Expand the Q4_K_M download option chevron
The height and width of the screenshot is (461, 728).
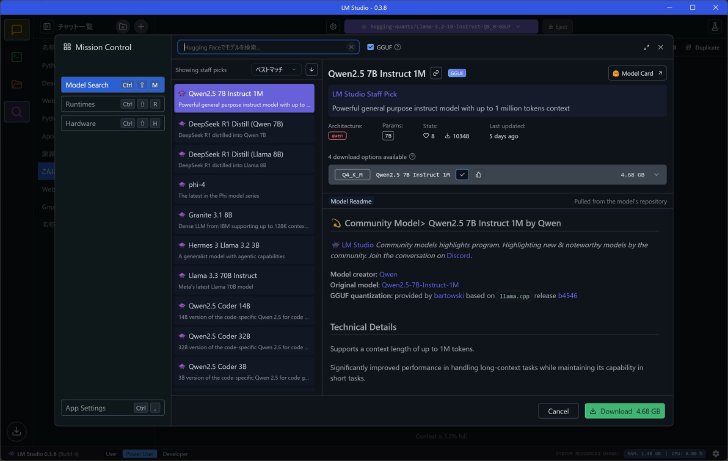pos(656,175)
